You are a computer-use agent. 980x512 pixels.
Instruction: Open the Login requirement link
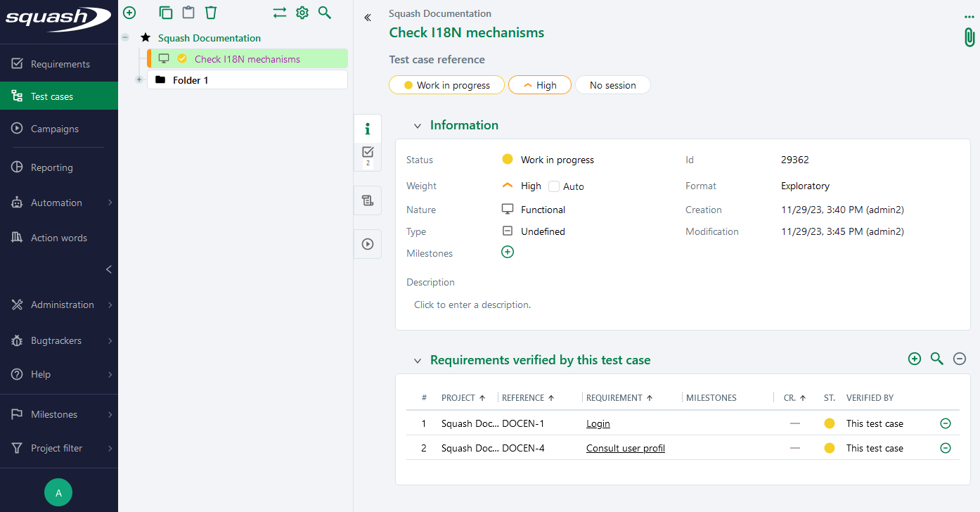598,423
